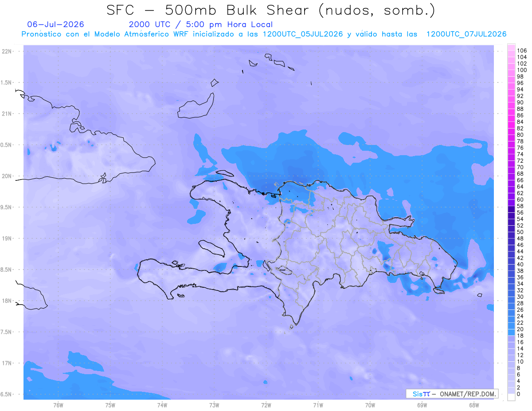Viewport: 532px width, 411px height.
Task: Click the color scale value '20'
Action: coord(520,329)
